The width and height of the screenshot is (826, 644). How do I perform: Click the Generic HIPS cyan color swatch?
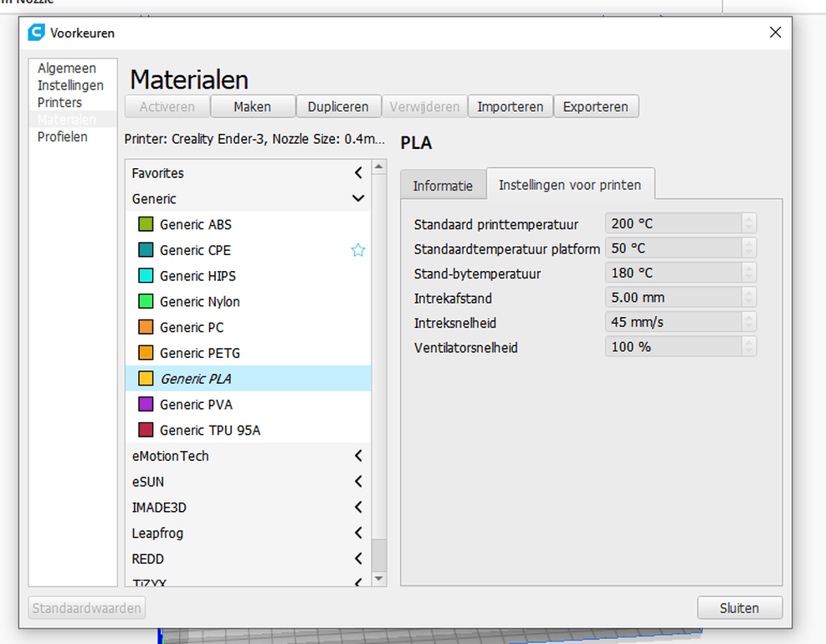coord(146,276)
